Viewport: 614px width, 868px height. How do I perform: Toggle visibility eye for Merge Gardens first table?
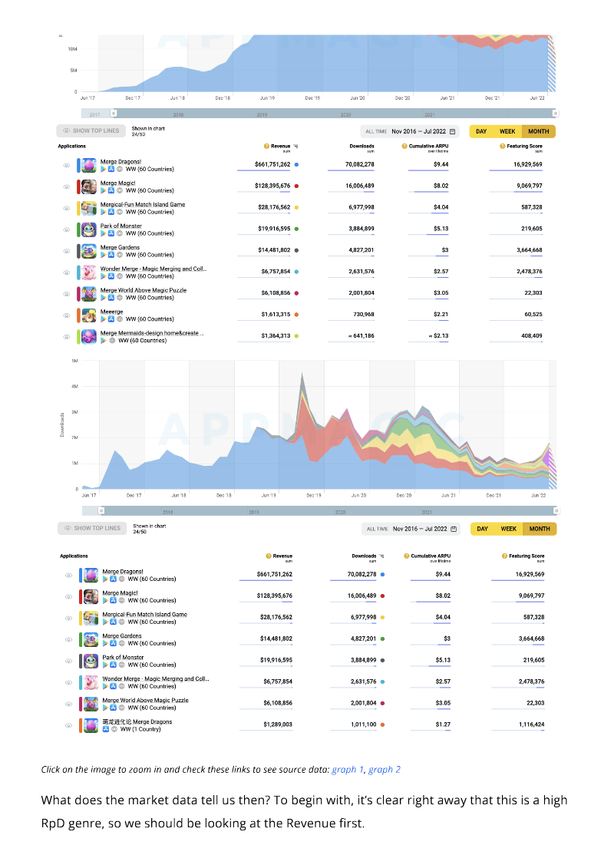coord(67,251)
